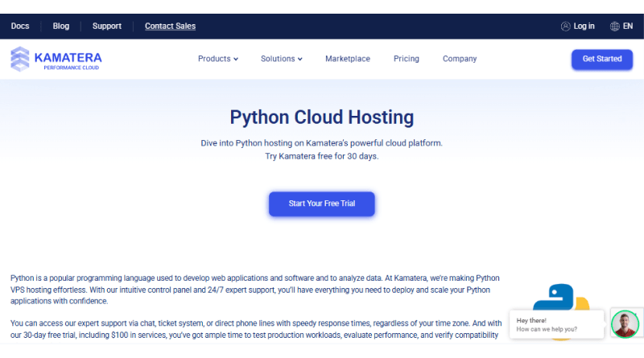Open the chat agent avatar

click(x=625, y=324)
